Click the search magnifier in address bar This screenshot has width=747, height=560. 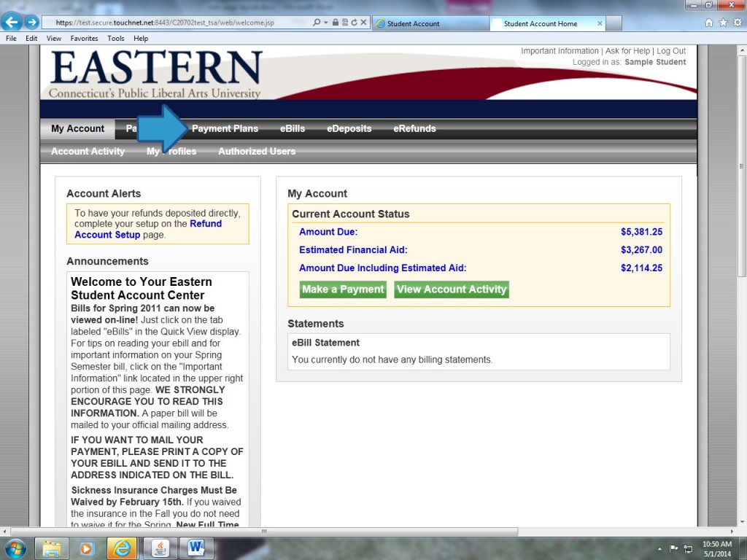tap(317, 23)
